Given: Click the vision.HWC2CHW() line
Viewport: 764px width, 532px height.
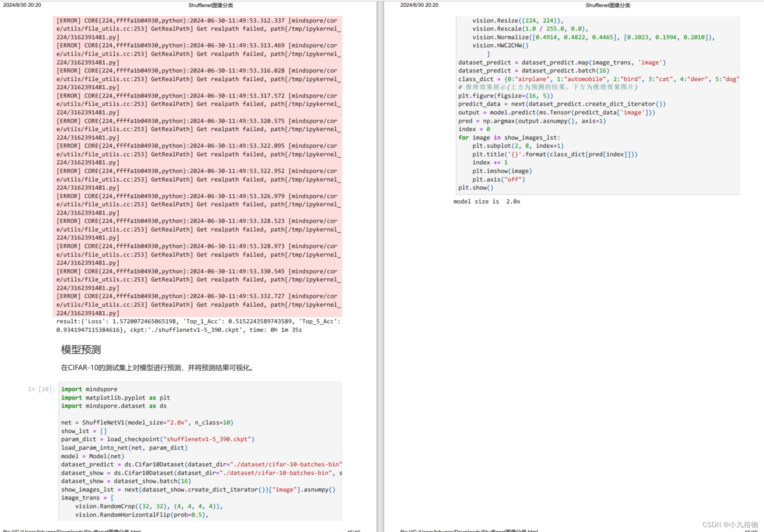Looking at the screenshot, I should point(500,46).
